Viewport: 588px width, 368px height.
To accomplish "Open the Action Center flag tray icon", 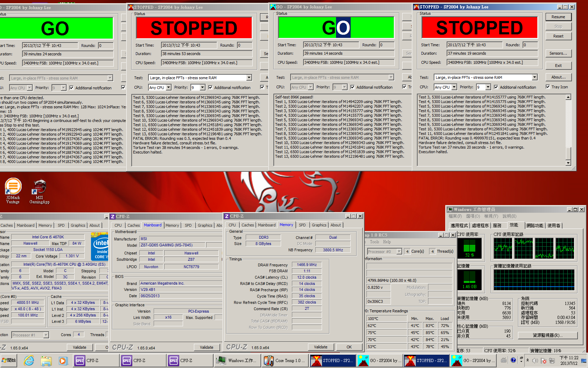I will (x=544, y=360).
